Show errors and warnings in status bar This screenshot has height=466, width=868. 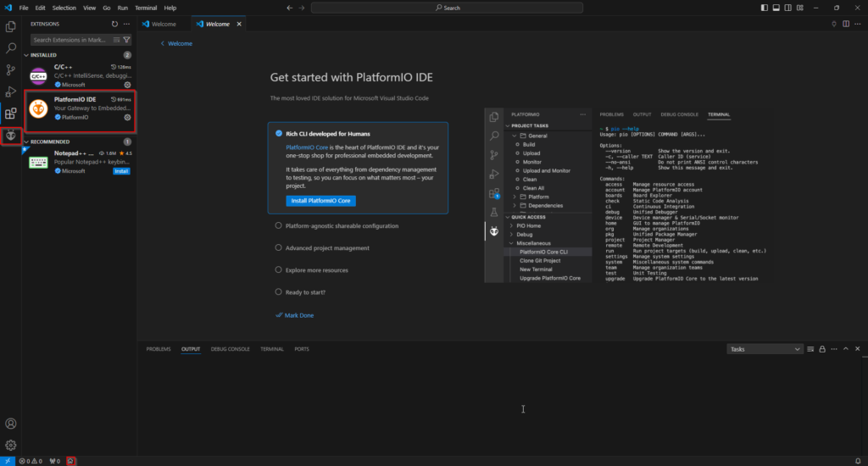pyautogui.click(x=31, y=461)
